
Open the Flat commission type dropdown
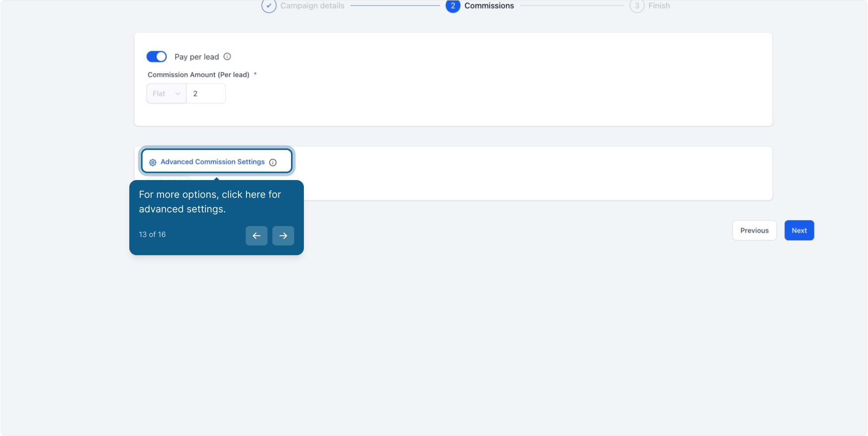point(166,94)
